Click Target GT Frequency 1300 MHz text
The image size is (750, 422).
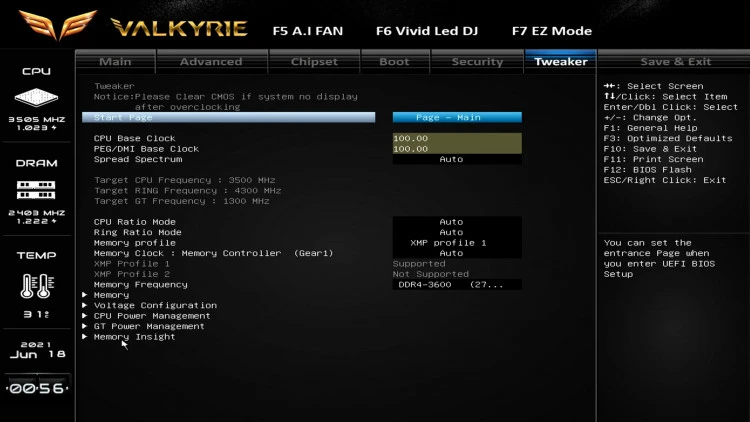point(182,201)
